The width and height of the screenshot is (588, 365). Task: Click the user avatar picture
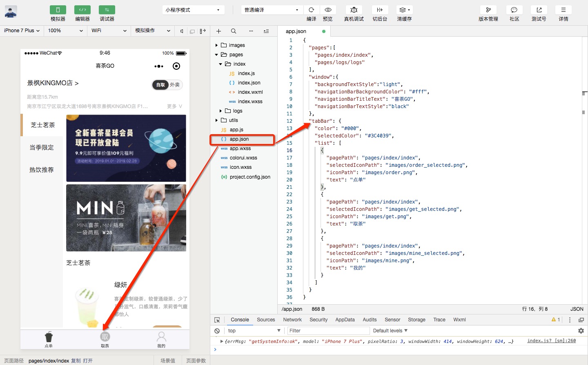coord(11,11)
